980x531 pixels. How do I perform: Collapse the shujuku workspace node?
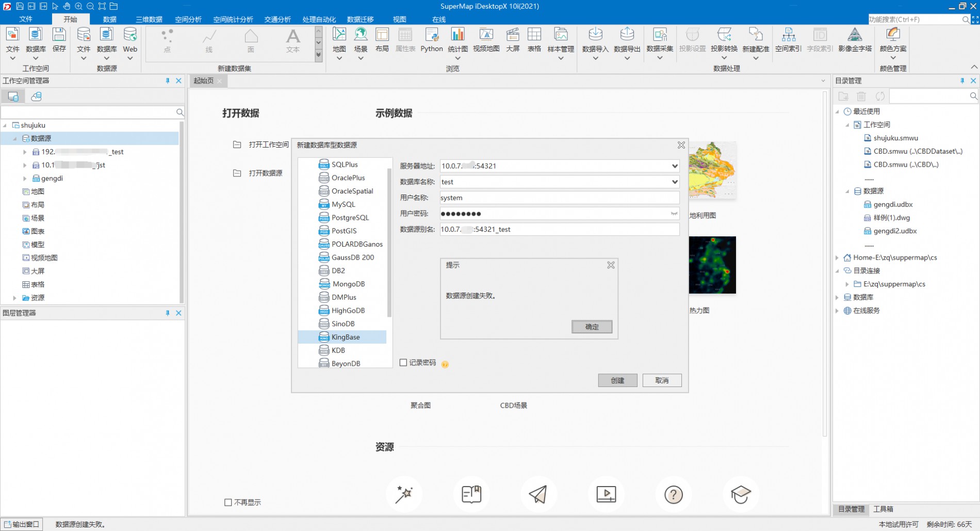(5, 125)
